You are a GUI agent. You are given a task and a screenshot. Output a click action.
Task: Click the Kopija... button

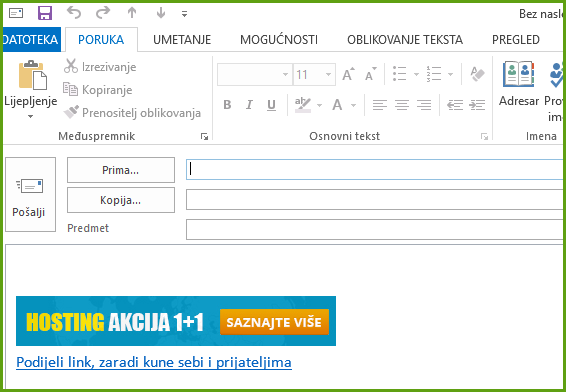121,200
